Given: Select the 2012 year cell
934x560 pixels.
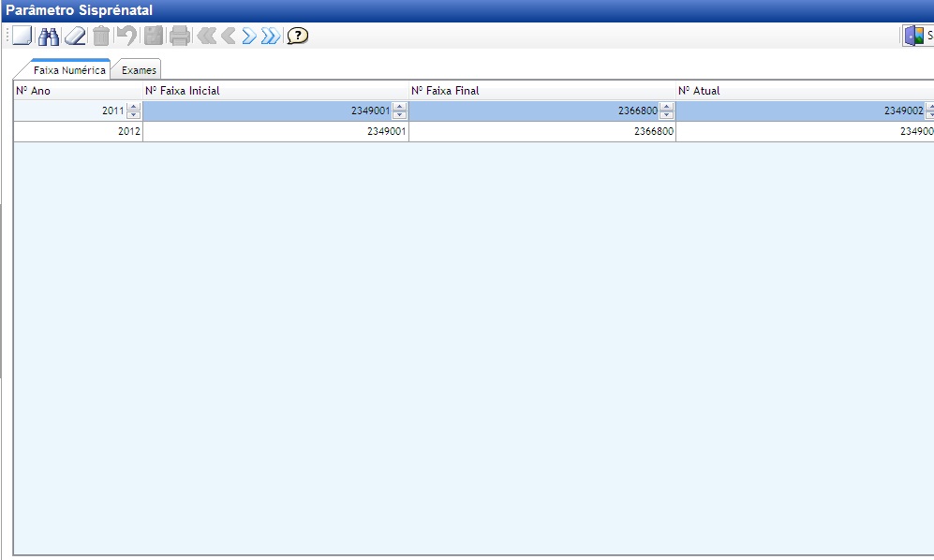Looking at the screenshot, I should click(78, 131).
